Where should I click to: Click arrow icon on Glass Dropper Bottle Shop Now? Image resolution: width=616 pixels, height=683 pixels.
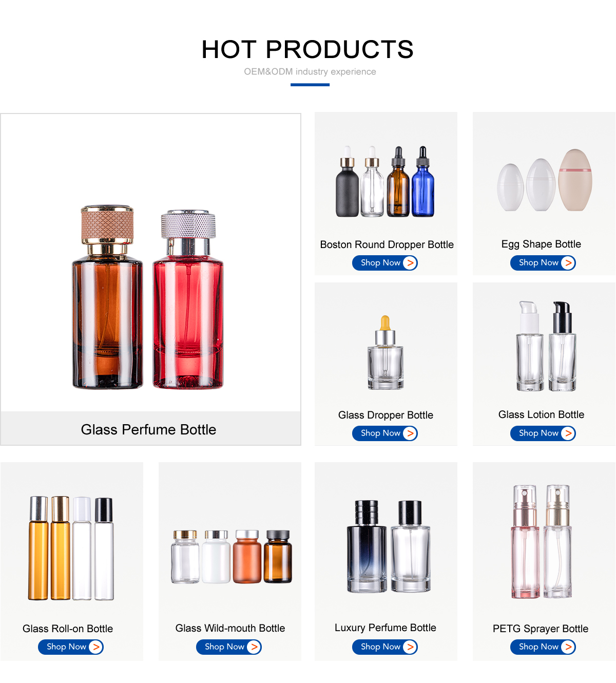click(x=410, y=433)
